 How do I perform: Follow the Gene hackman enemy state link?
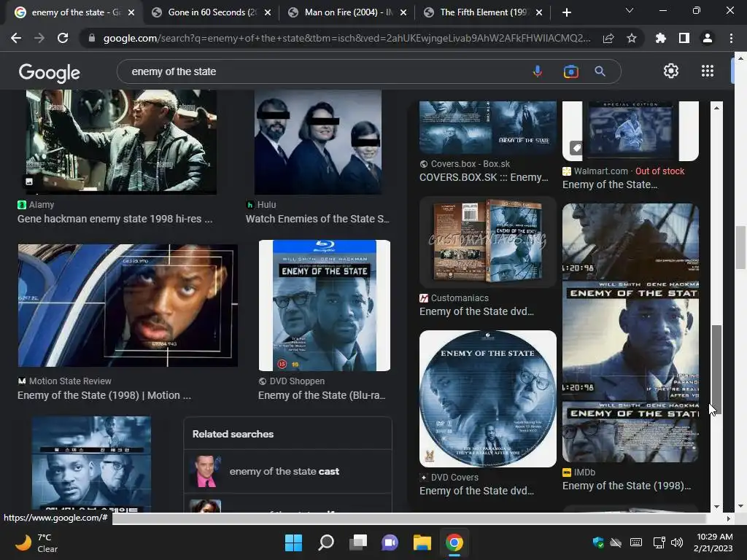[115, 219]
